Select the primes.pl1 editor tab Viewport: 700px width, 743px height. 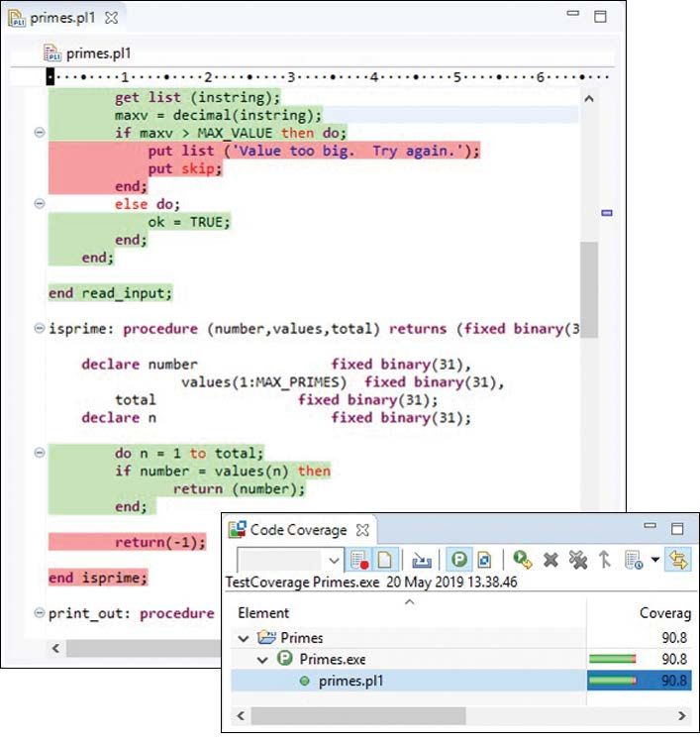(62, 18)
